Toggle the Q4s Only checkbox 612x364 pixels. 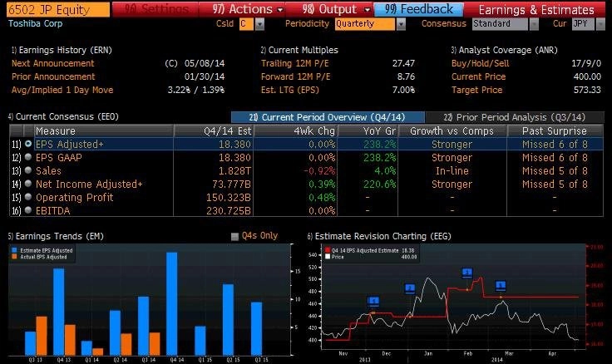[234, 236]
